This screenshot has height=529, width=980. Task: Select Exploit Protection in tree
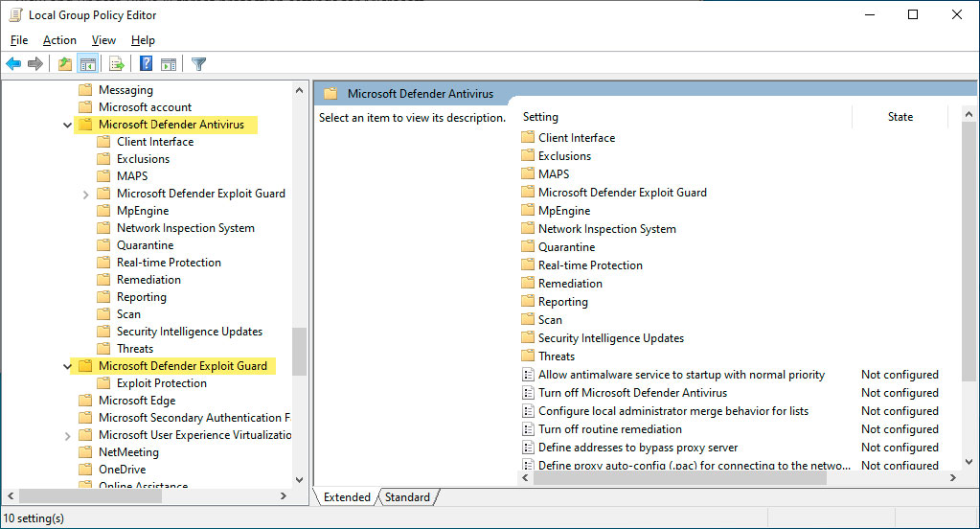[x=161, y=383]
